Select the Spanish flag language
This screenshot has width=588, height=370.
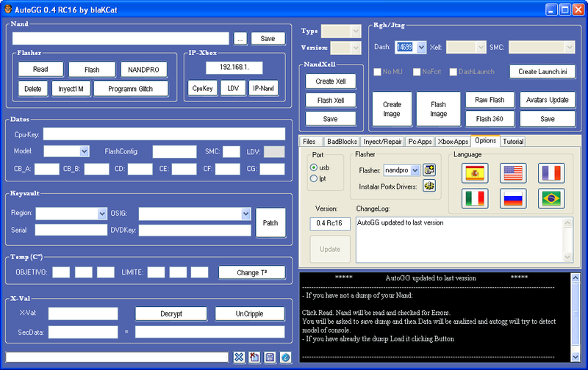(x=475, y=173)
